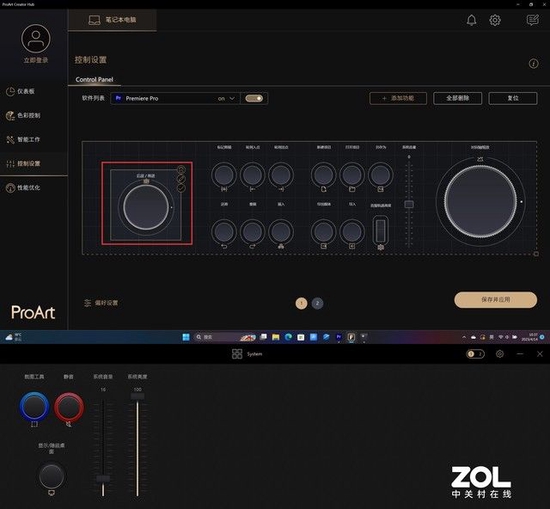The image size is (550, 509).
Task: Switch to the Control Panel tab
Action: click(94, 80)
